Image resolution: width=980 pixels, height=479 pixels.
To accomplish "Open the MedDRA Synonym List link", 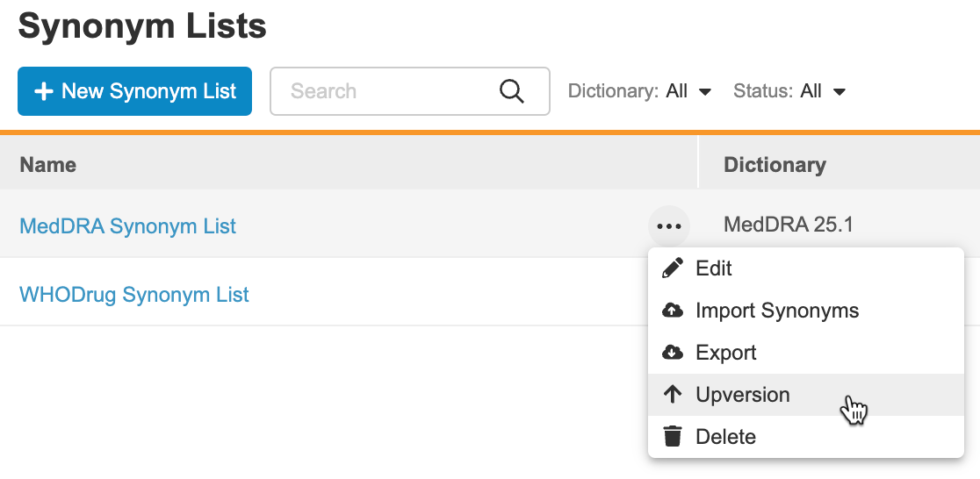I will pos(127,226).
